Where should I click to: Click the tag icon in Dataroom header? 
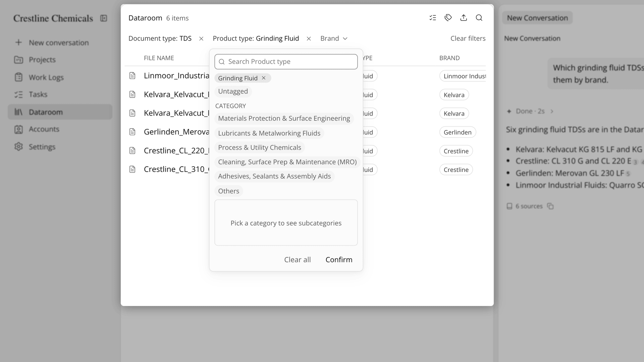[x=448, y=18]
